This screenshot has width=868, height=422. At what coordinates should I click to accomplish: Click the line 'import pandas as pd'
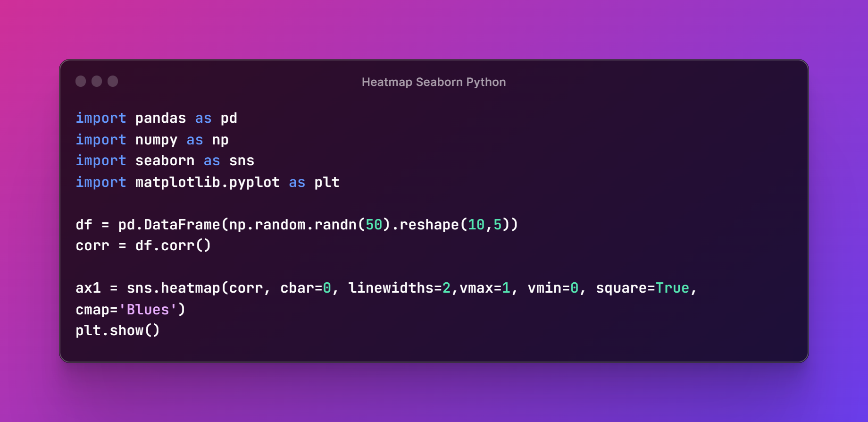point(156,118)
